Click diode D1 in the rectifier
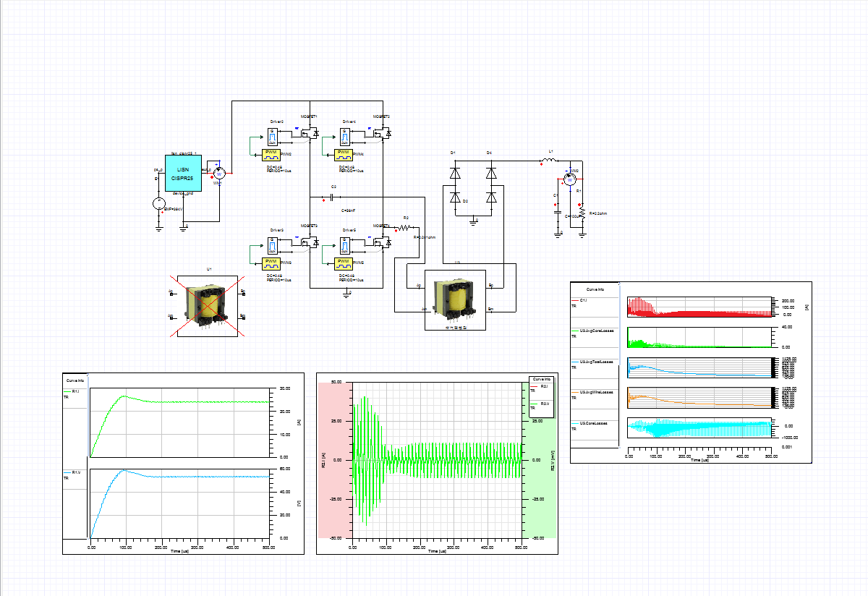868x596 pixels. click(x=455, y=174)
